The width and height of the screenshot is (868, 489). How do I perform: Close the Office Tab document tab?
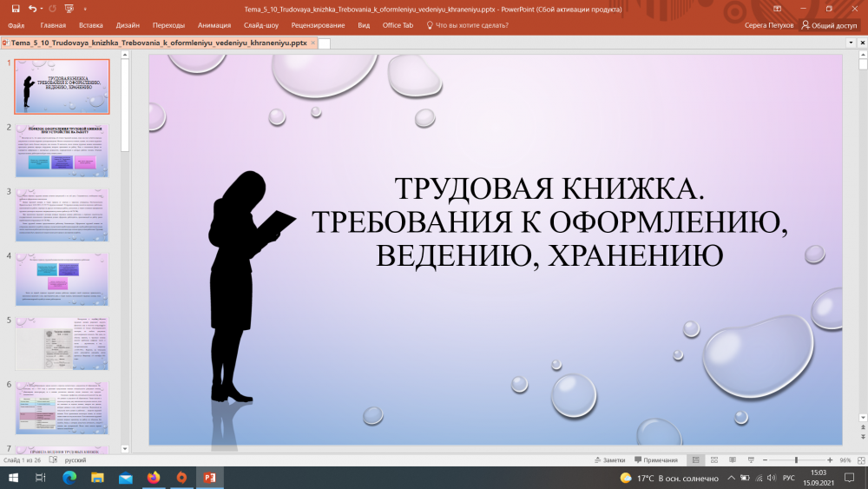tap(312, 42)
